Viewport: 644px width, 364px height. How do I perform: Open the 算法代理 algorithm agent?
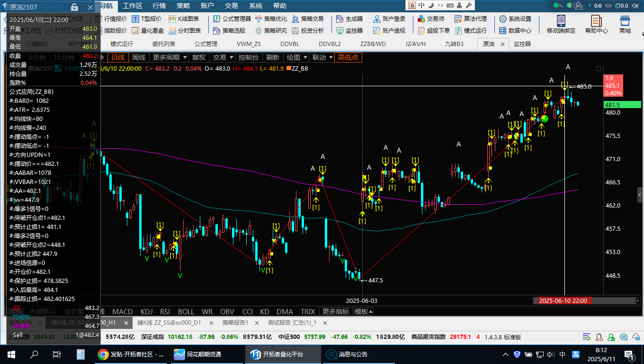tap(471, 19)
